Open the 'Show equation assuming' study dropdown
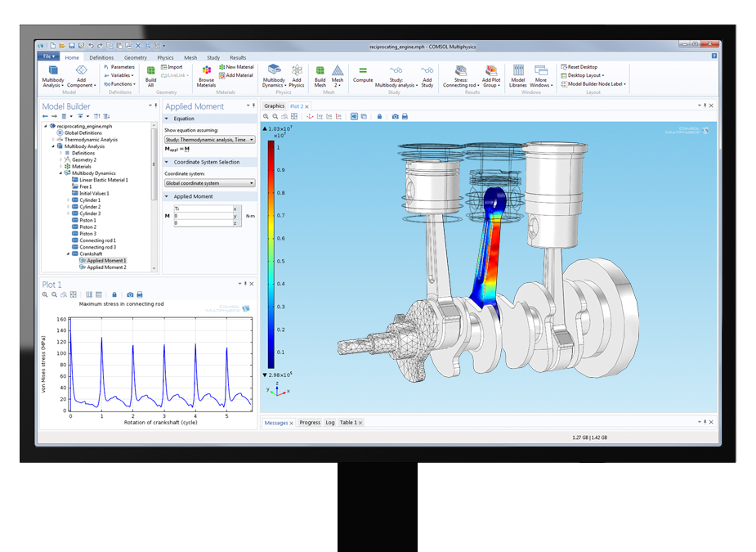Screen dimensions: 756x552 210,140
